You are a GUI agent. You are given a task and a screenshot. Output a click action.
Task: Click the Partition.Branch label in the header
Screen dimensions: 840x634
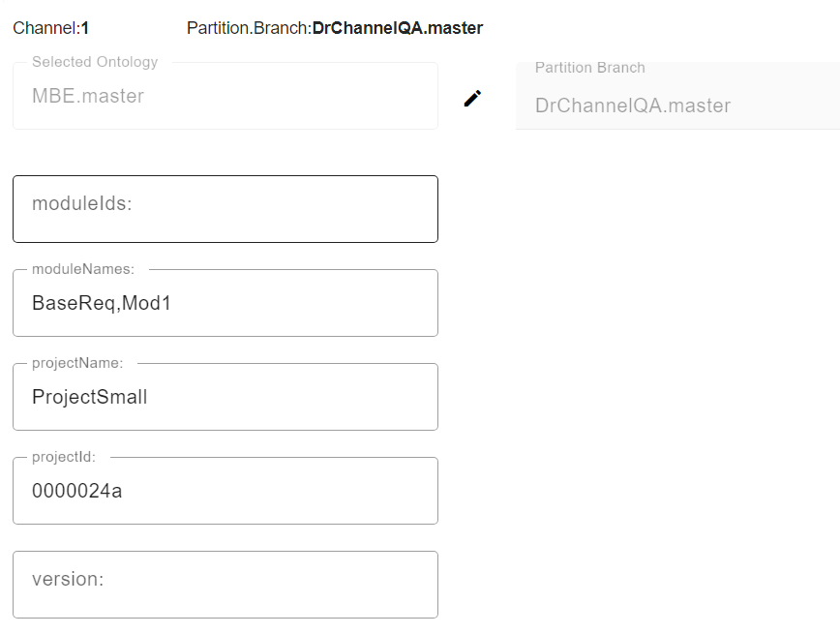(x=247, y=28)
